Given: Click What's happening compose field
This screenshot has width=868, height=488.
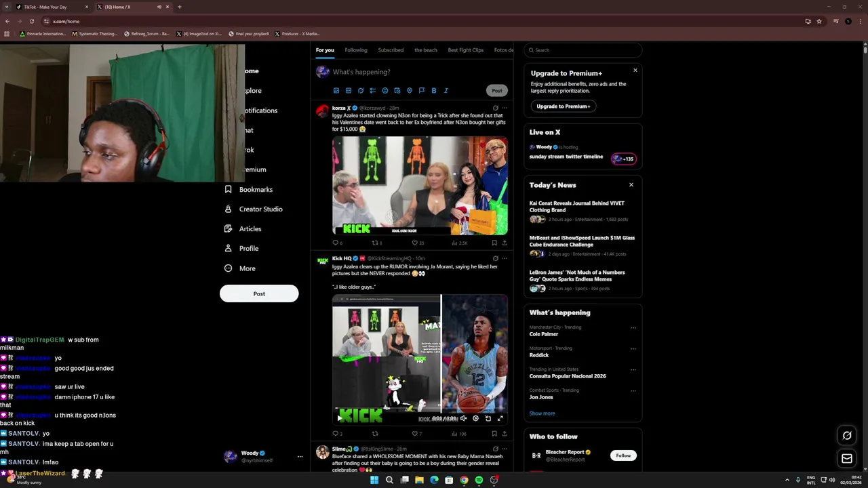Looking at the screenshot, I should (420, 72).
